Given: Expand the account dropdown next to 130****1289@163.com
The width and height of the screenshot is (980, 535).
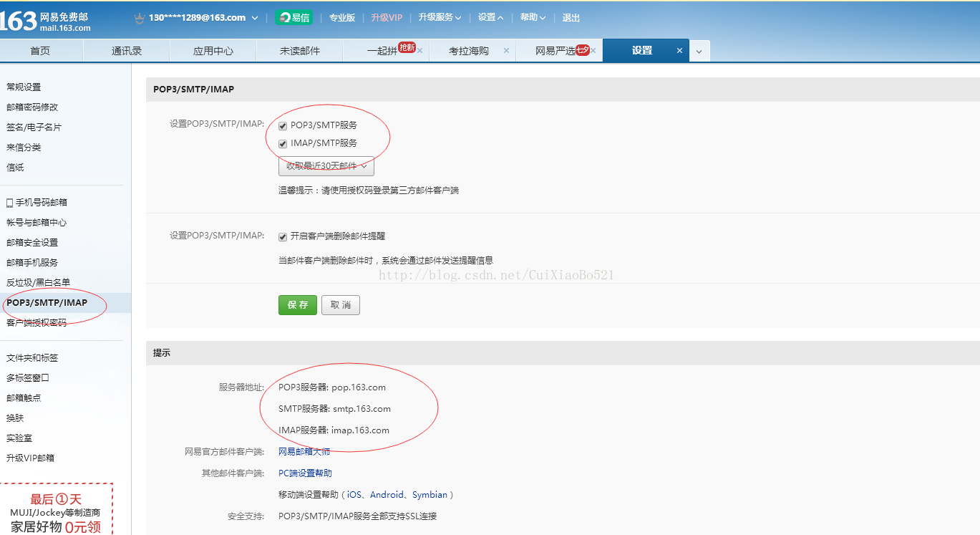Looking at the screenshot, I should point(255,18).
